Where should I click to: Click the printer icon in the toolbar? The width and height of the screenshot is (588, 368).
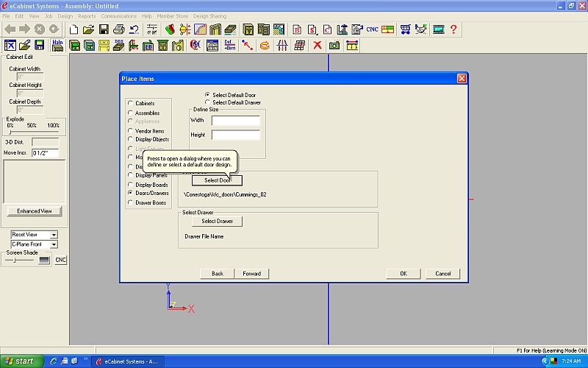118,29
